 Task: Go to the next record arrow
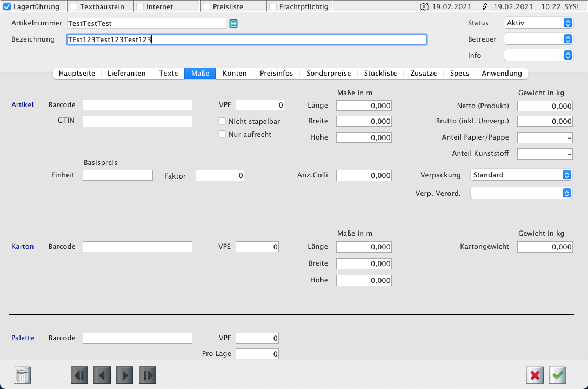(125, 375)
